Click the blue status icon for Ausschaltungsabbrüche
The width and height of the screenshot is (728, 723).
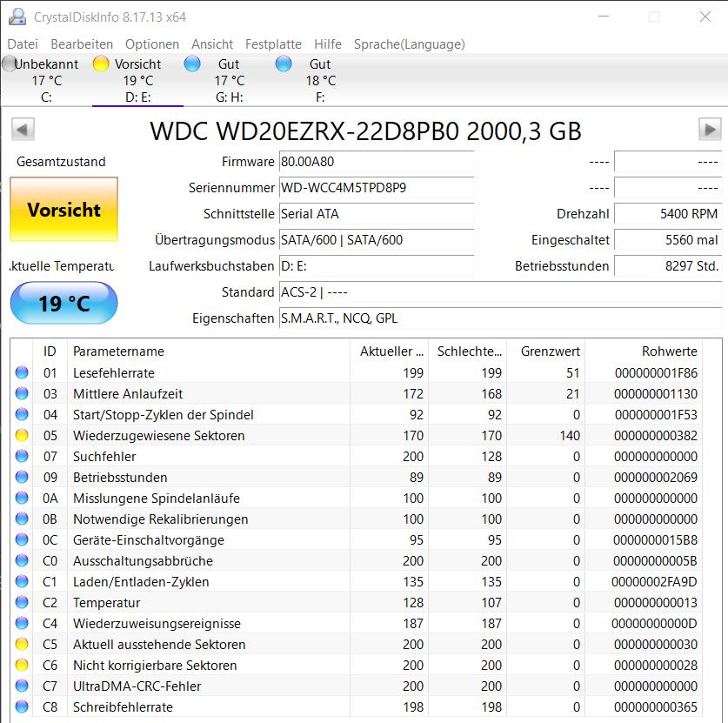point(22,560)
